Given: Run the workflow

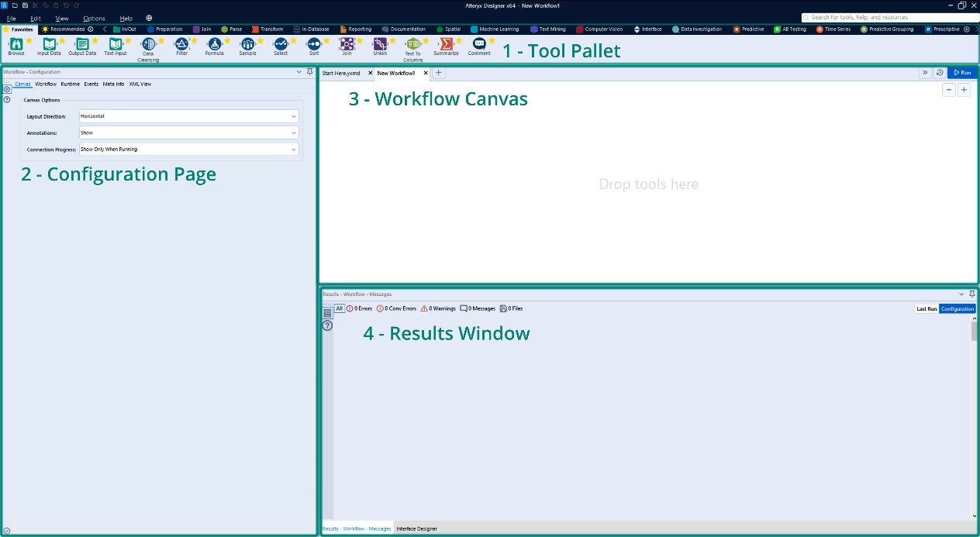Looking at the screenshot, I should coord(962,72).
